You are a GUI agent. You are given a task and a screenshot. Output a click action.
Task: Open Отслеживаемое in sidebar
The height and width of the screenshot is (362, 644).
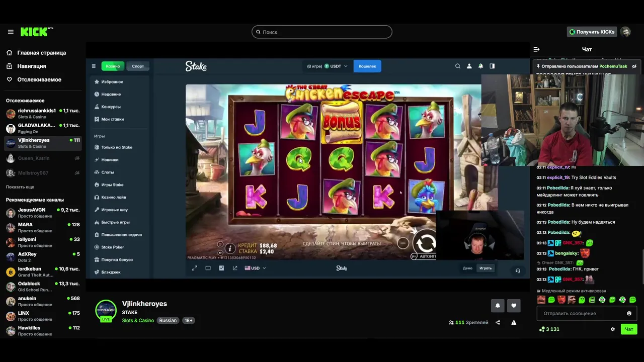34,79
